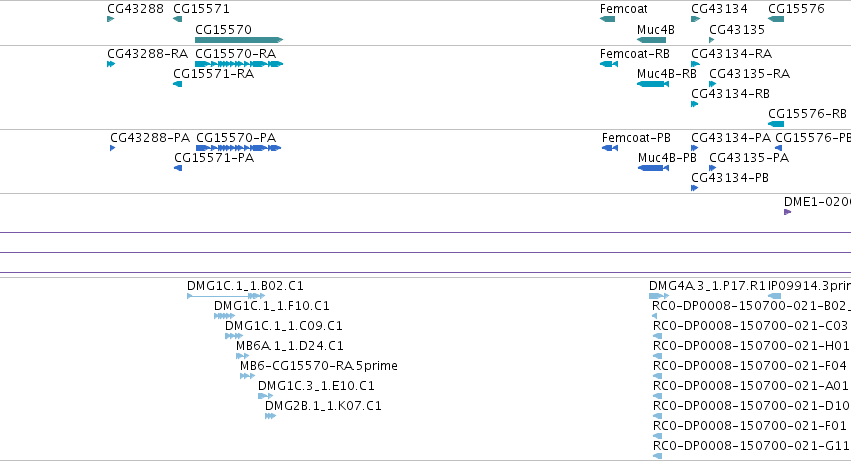The width and height of the screenshot is (851, 461).
Task: Click the MB6-CG15570-RA.5prime label
Action: tap(319, 366)
